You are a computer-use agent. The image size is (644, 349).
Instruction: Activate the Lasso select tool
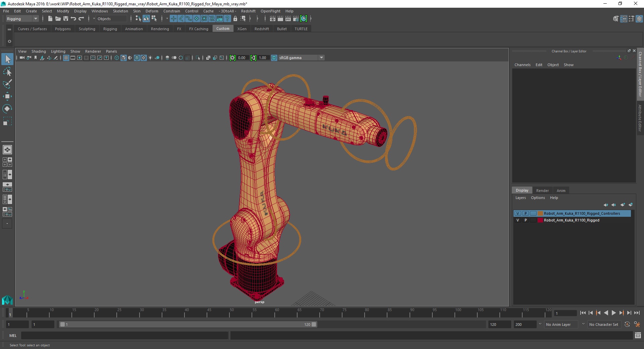pyautogui.click(x=7, y=72)
